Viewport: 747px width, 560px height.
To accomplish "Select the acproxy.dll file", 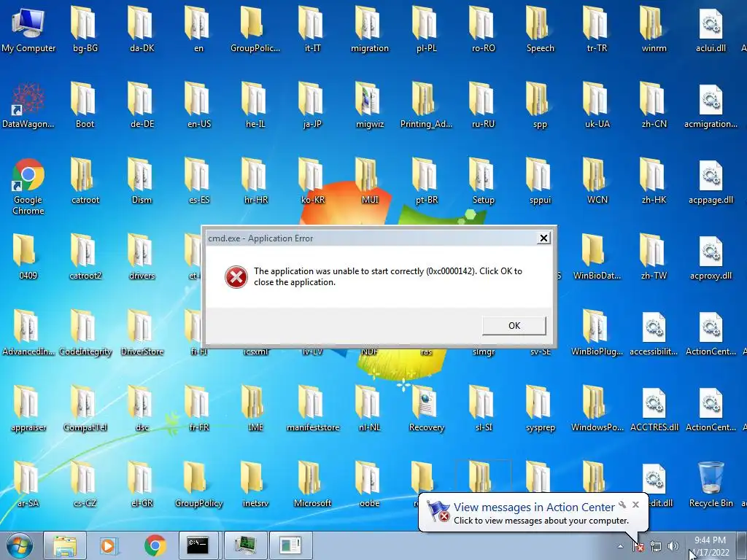I will 711,257.
